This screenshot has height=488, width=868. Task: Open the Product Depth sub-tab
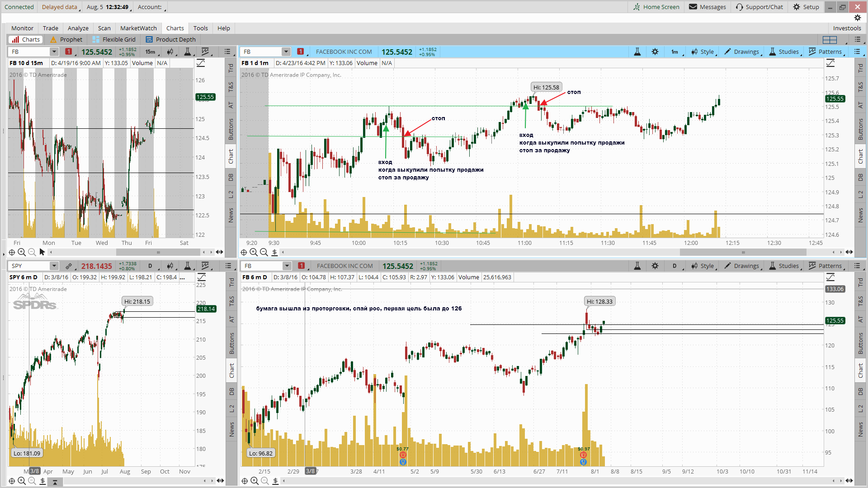coord(171,39)
